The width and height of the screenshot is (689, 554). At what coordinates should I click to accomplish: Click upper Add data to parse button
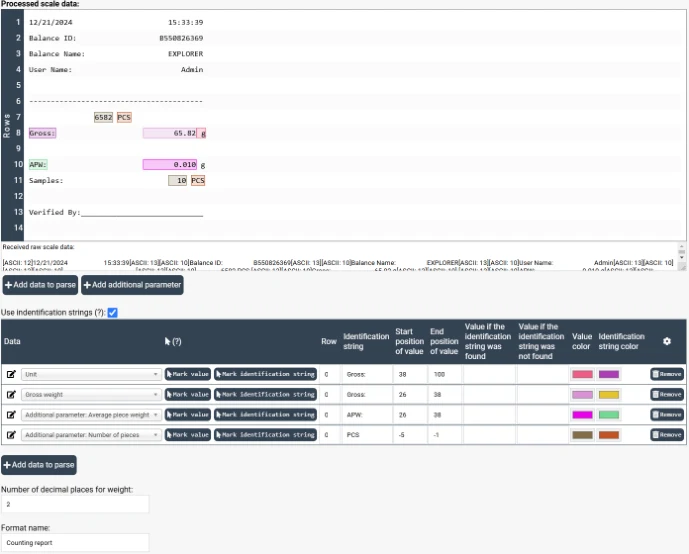click(x=40, y=285)
